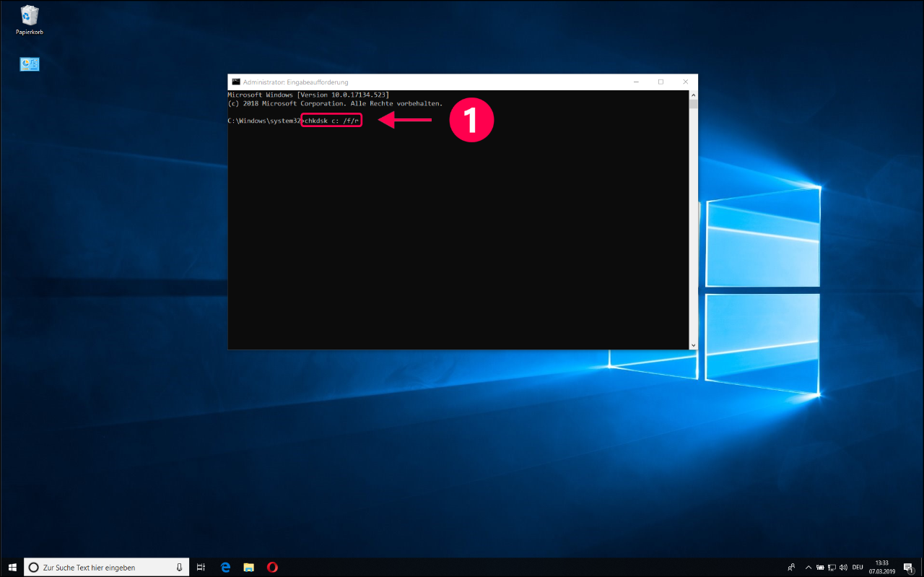This screenshot has width=924, height=577.
Task: Open the People icon in the system tray
Action: (x=792, y=568)
